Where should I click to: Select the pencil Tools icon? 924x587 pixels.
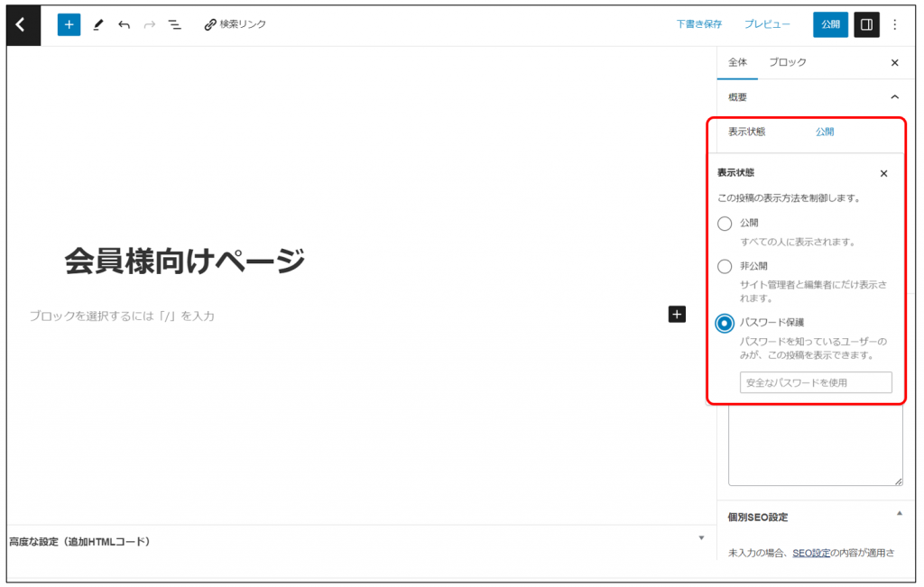[x=98, y=25]
